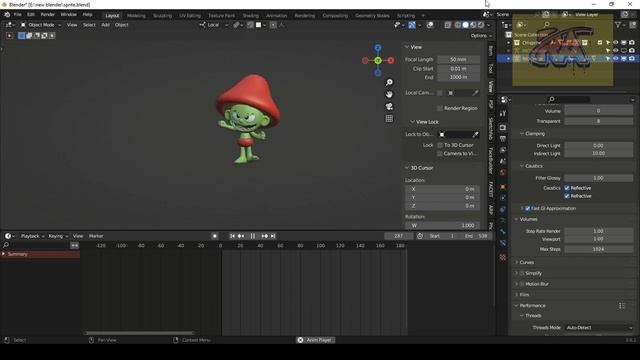The image size is (640, 360).
Task: Pause the animation playback
Action: click(253, 236)
